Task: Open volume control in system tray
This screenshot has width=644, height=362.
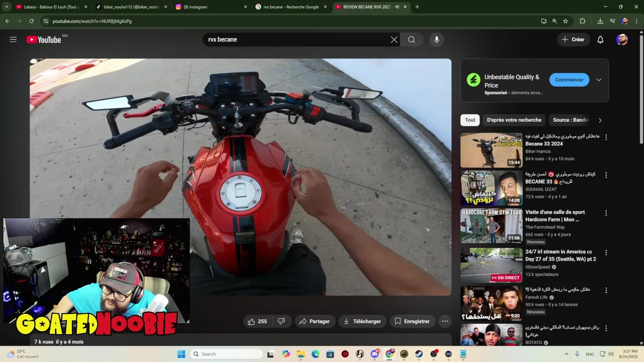Action: (611, 354)
